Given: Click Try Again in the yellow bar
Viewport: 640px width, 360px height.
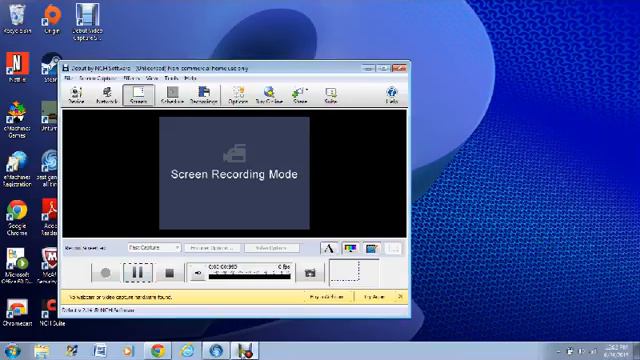Looking at the screenshot, I should coord(374,297).
